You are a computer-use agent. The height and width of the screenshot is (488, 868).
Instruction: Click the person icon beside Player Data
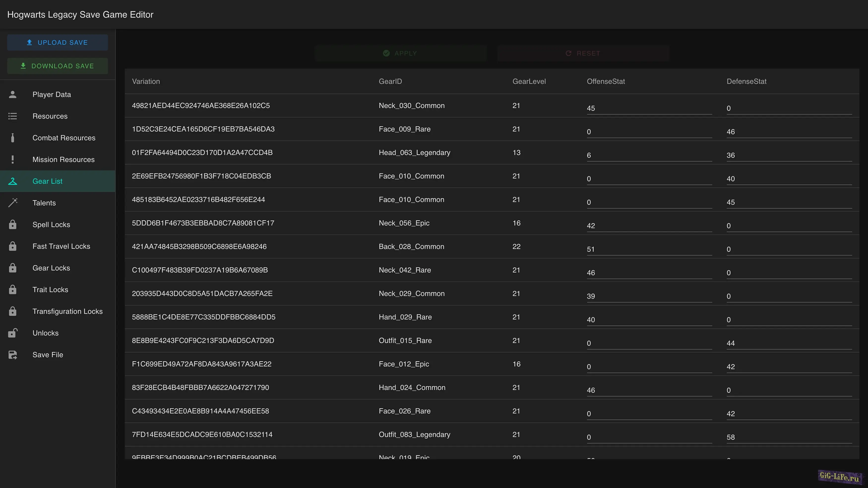12,95
